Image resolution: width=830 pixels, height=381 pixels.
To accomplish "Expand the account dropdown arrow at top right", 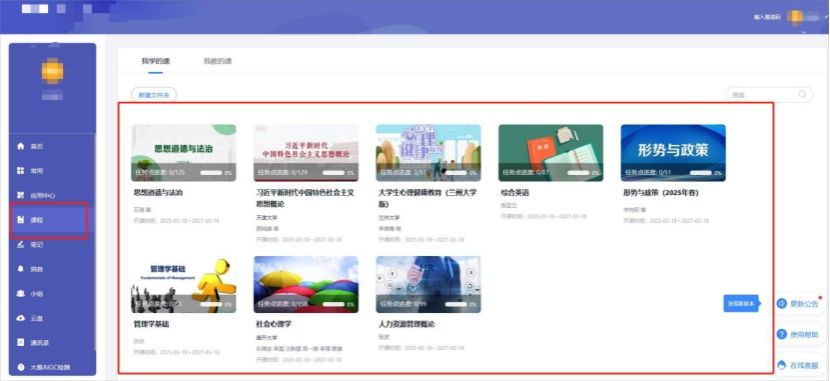I will 826,16.
